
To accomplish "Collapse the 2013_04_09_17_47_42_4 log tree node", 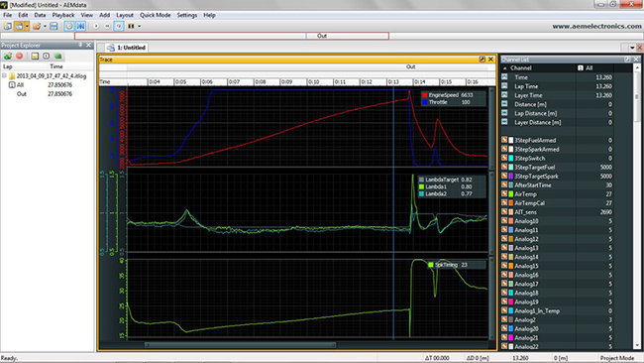I will [4, 75].
